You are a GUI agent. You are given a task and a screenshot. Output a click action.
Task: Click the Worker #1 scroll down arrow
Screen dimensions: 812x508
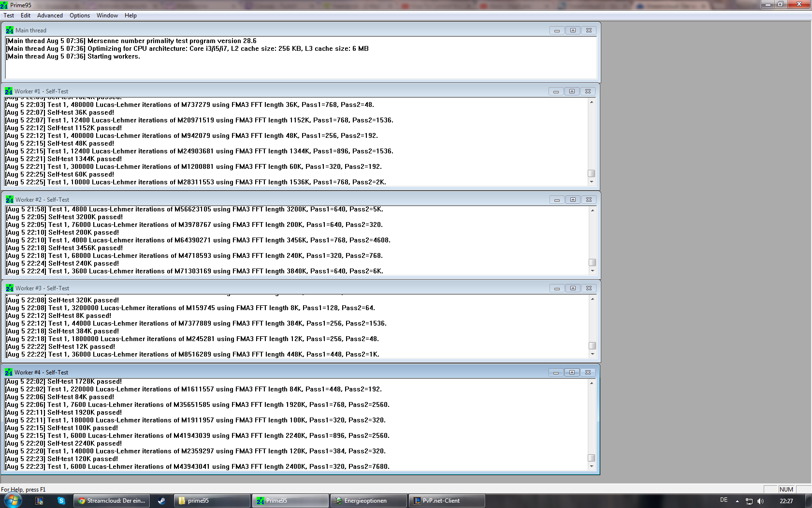click(x=592, y=182)
